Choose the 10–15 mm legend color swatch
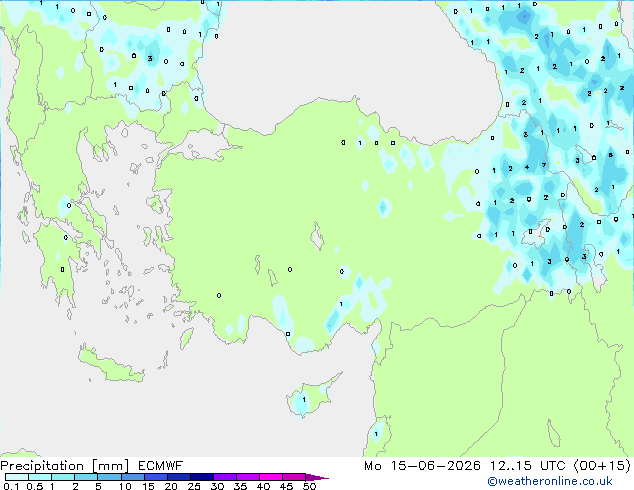Screen dimensions: 634x490 132,477
